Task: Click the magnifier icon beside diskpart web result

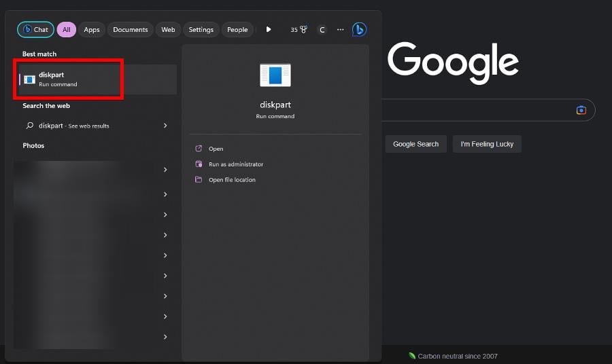Action: (29, 126)
